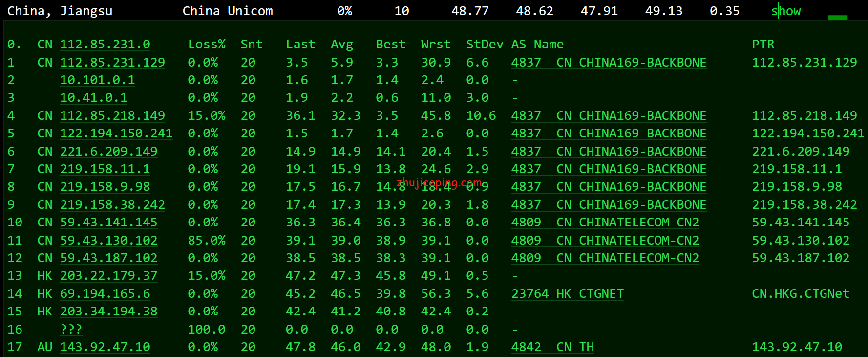Open IP link 219.158.11.1 in hop 7

click(x=105, y=169)
